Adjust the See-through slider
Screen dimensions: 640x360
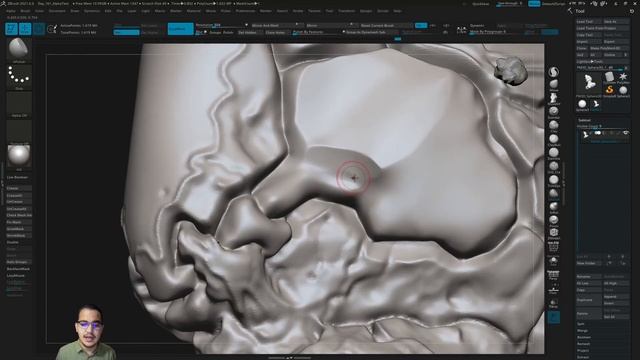(x=509, y=4)
